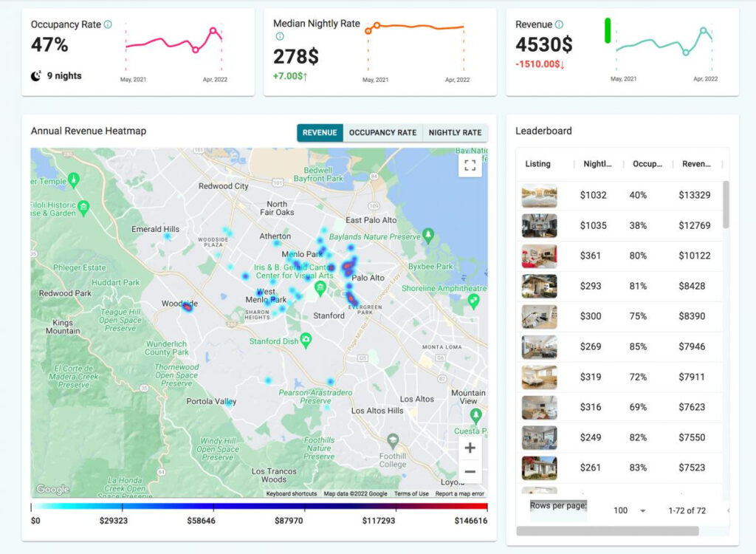Click the Stanford Dish map marker
The image size is (756, 554).
click(x=306, y=338)
